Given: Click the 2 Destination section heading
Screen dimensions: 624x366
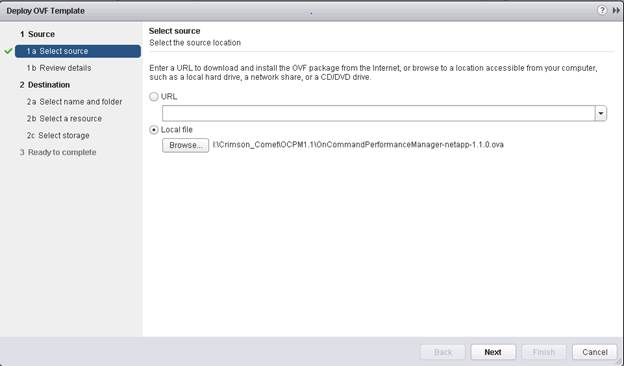Looking at the screenshot, I should [45, 85].
